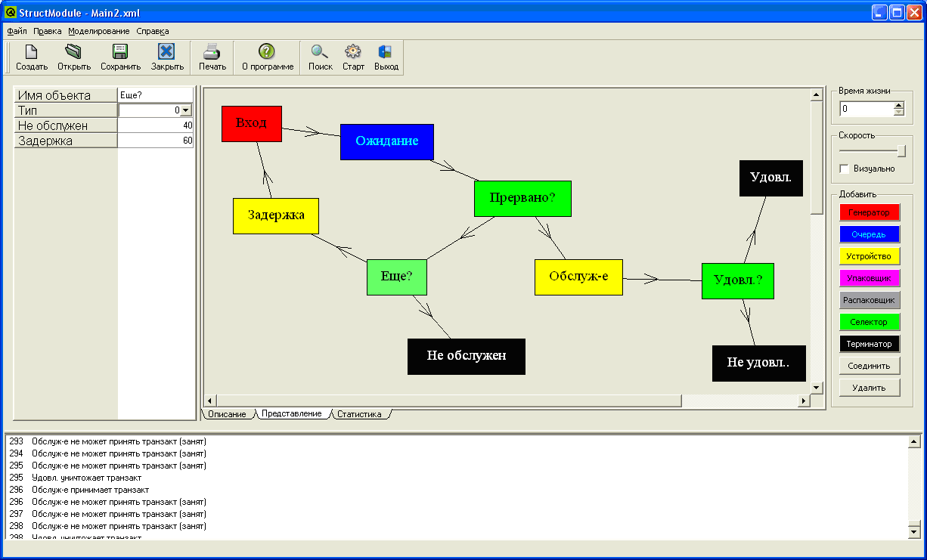
Task: Add a black Терминатор block
Action: click(870, 345)
